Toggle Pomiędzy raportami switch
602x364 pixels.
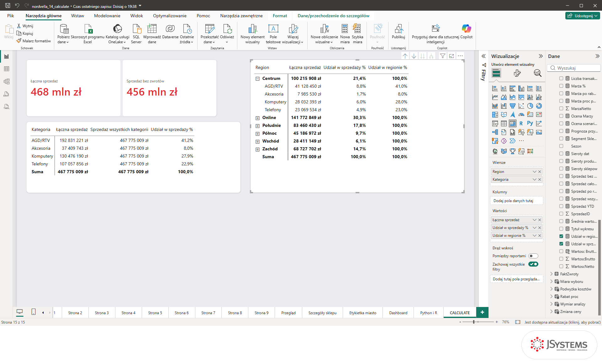coord(533,256)
